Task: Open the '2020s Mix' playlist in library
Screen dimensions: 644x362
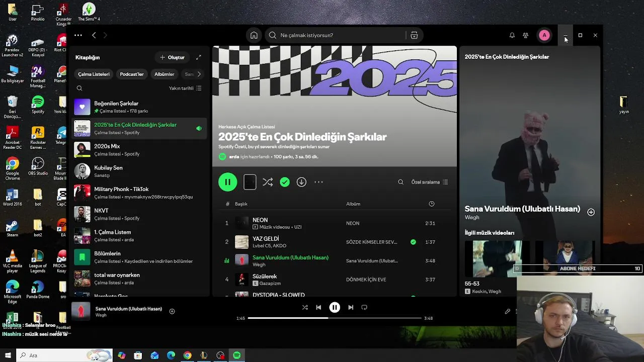Action: pyautogui.click(x=139, y=150)
